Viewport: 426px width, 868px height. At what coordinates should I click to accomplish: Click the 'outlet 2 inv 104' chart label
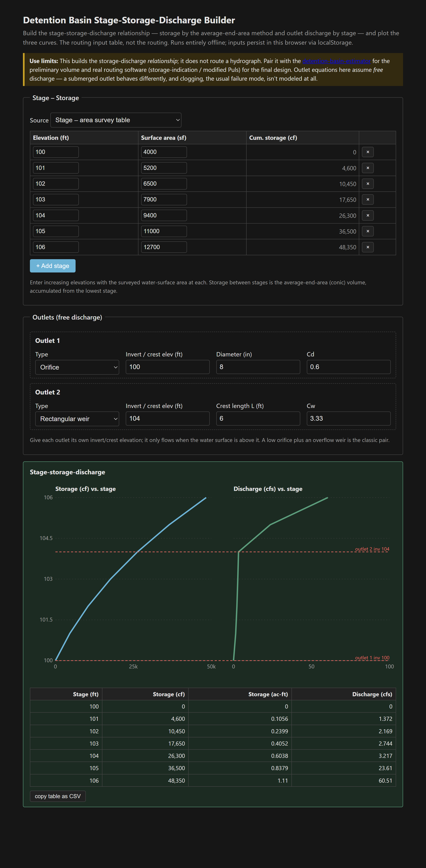[x=372, y=549]
